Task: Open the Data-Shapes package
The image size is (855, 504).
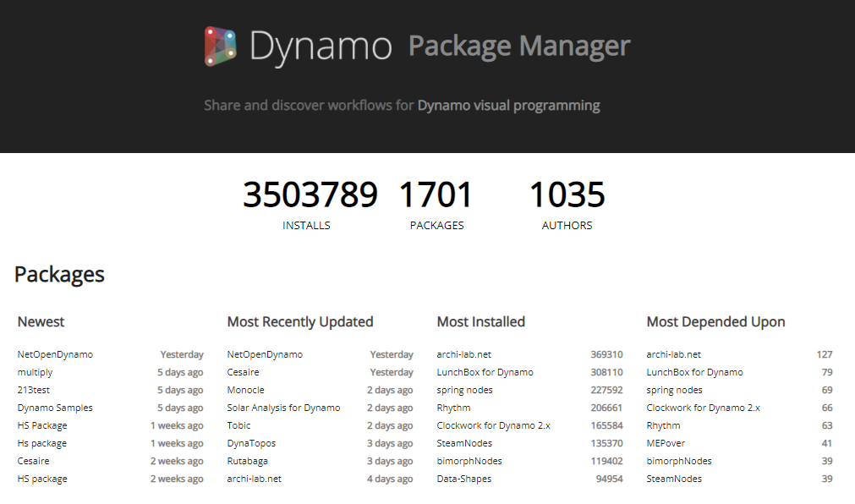Action: (x=464, y=479)
